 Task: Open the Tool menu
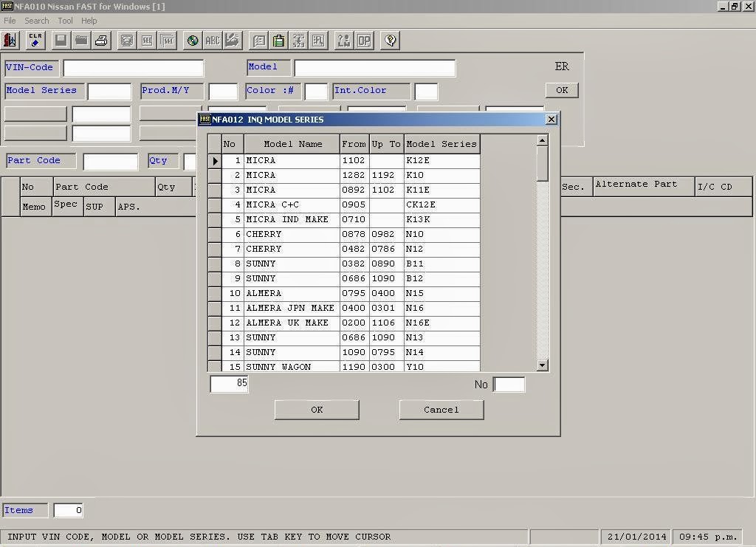65,21
